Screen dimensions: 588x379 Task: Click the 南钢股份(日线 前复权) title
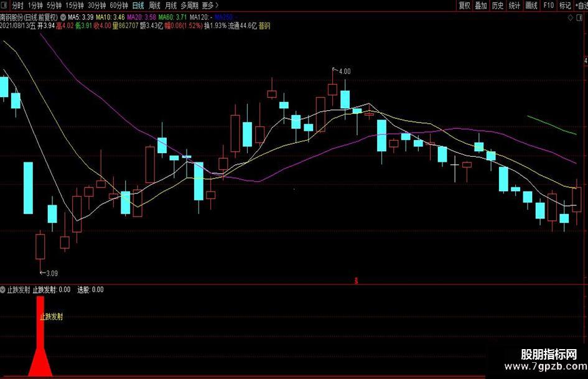click(x=29, y=17)
